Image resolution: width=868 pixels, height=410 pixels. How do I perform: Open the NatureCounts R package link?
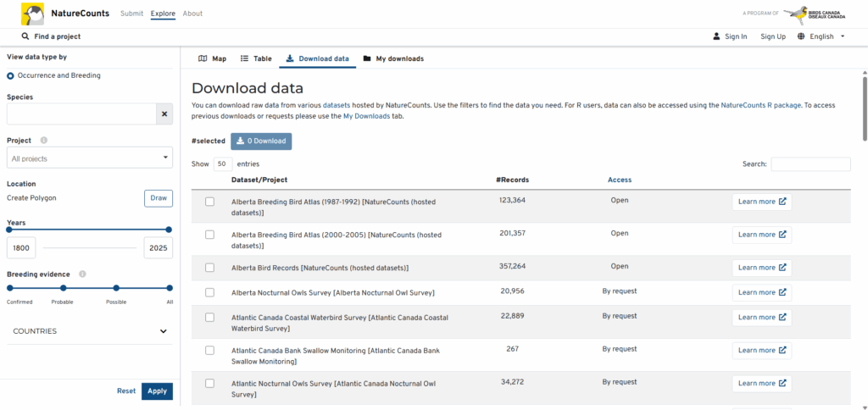tap(760, 105)
